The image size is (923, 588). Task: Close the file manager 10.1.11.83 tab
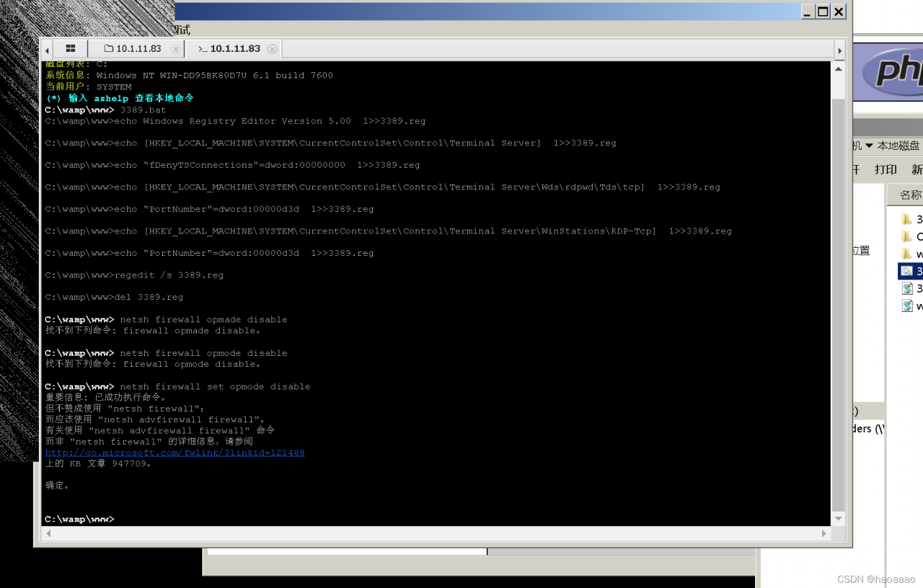tap(175, 49)
